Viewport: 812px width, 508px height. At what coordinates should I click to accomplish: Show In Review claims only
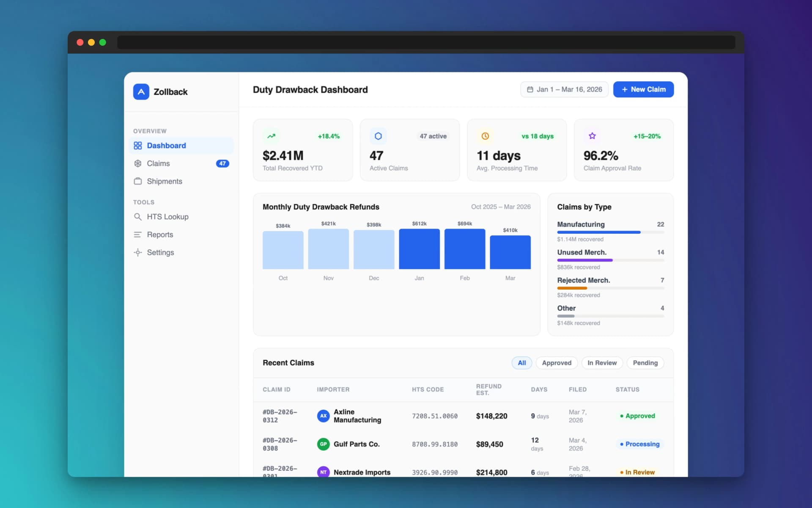601,363
